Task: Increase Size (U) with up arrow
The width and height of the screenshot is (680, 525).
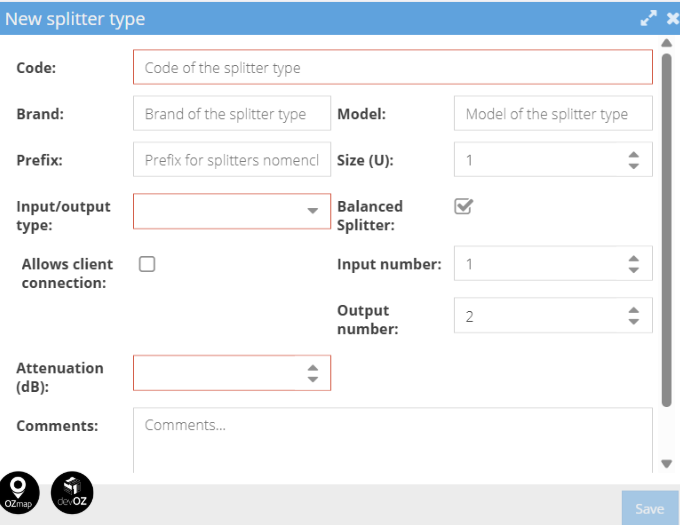Action: tap(634, 155)
